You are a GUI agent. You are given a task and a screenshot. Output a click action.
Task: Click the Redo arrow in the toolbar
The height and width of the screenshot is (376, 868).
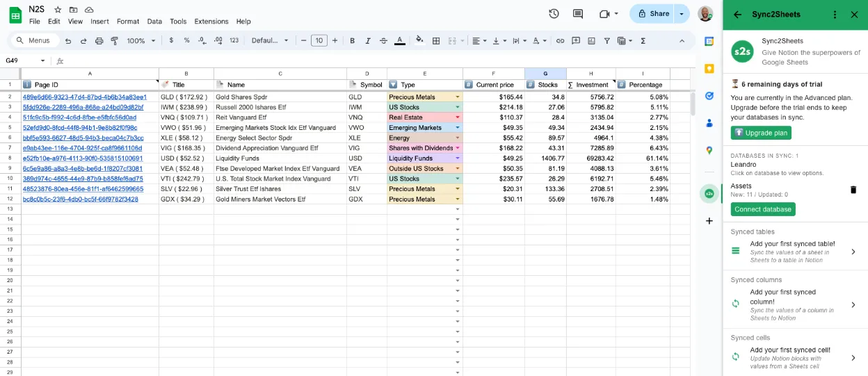(x=83, y=41)
